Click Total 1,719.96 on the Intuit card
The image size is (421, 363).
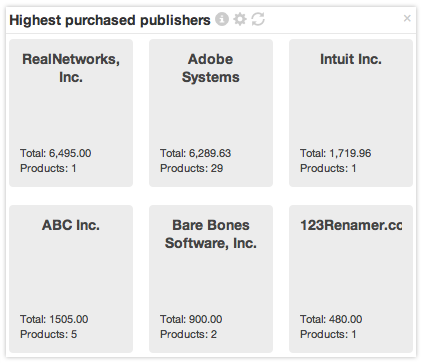pos(335,153)
